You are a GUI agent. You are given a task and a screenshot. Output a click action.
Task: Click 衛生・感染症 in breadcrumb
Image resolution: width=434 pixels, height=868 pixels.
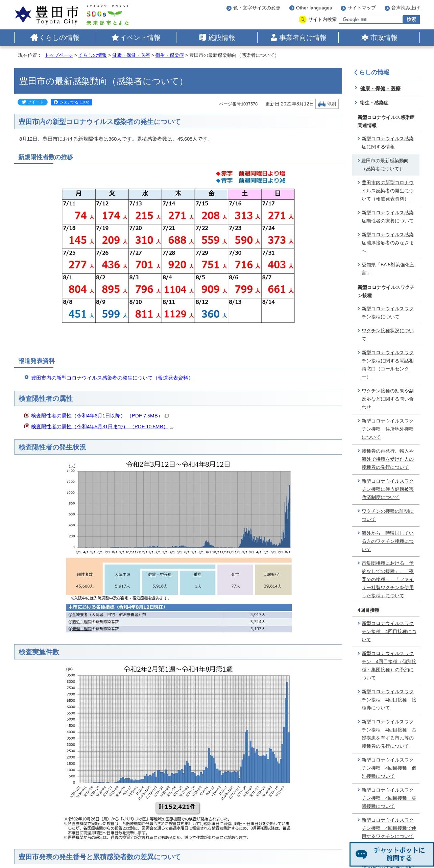[170, 55]
